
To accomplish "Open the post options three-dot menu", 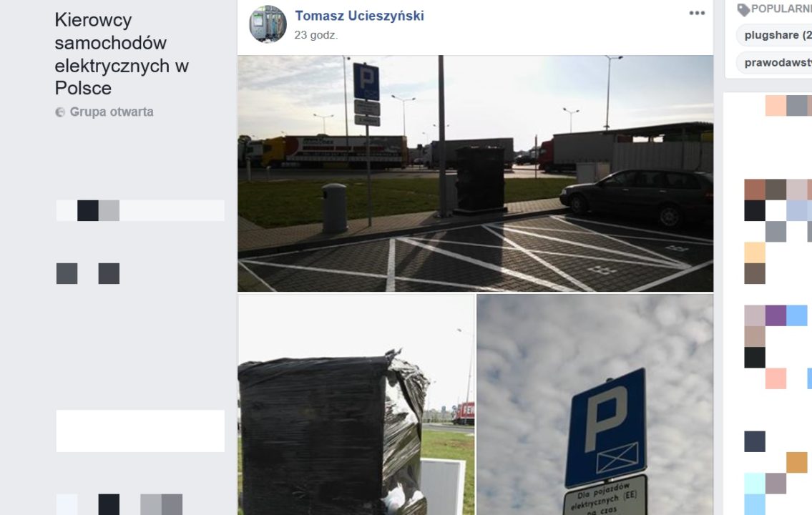I will click(697, 13).
